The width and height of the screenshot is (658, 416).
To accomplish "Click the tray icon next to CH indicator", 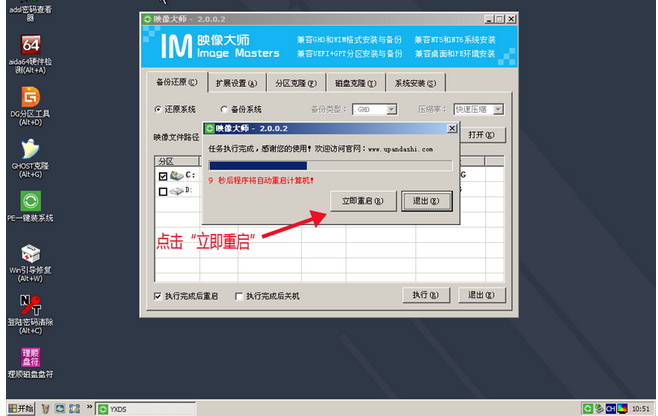I will tap(599, 408).
